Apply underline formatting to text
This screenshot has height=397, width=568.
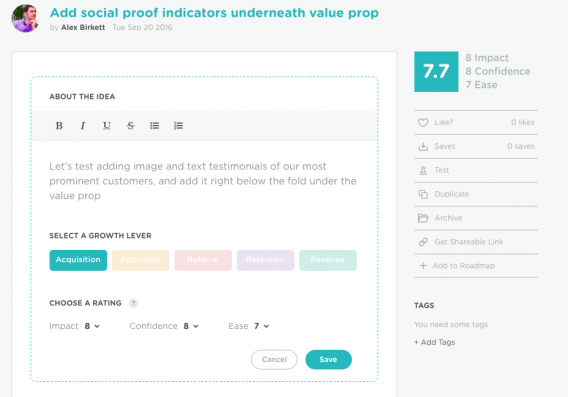click(106, 126)
